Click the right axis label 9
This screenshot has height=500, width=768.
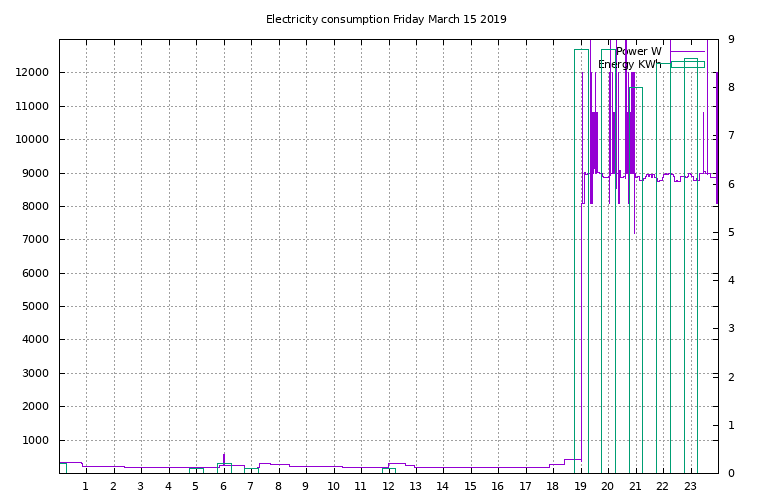click(731, 39)
